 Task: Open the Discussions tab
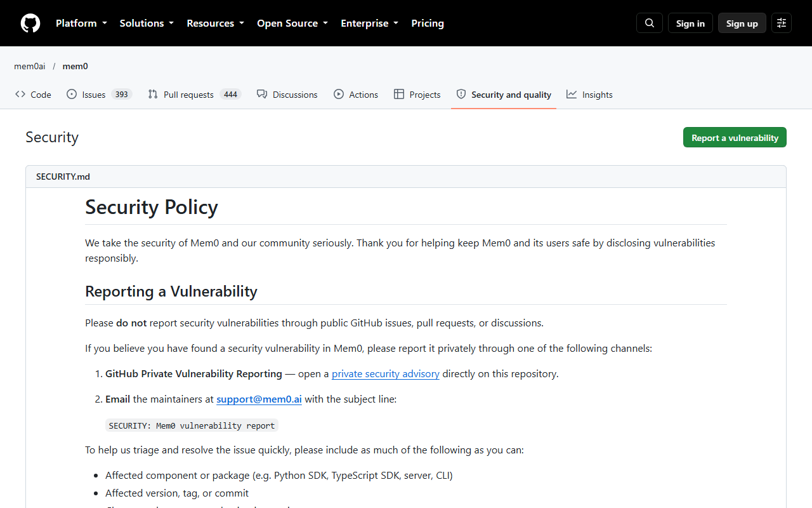tap(287, 95)
